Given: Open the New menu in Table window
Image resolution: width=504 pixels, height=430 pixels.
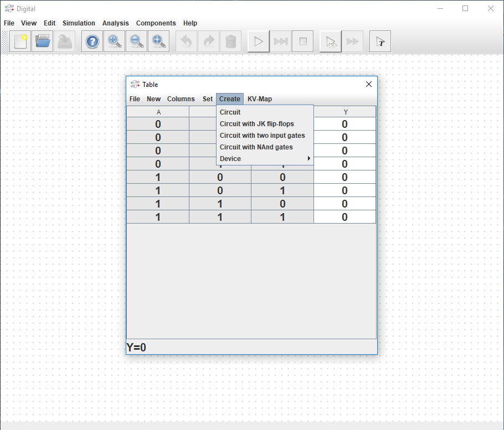Looking at the screenshot, I should coord(153,99).
